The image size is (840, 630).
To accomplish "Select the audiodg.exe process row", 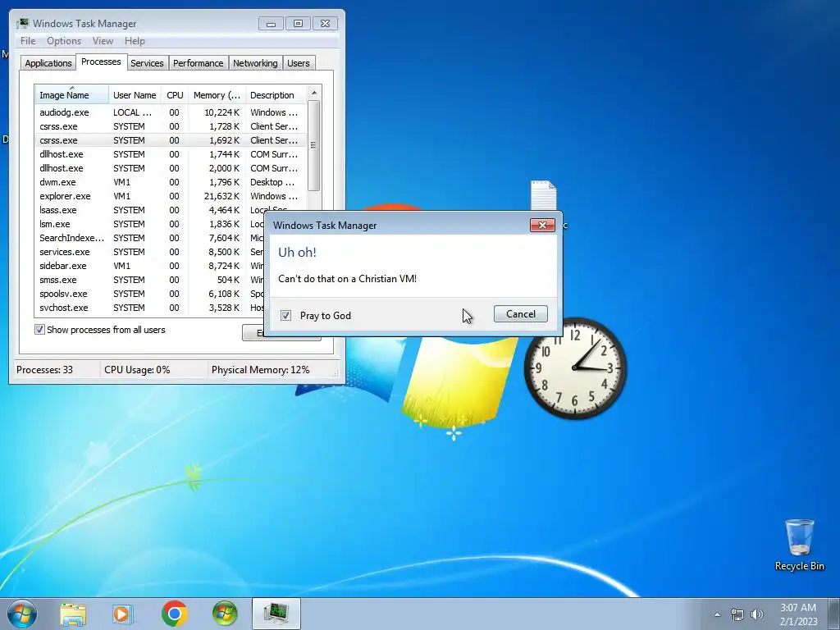I will (171, 112).
